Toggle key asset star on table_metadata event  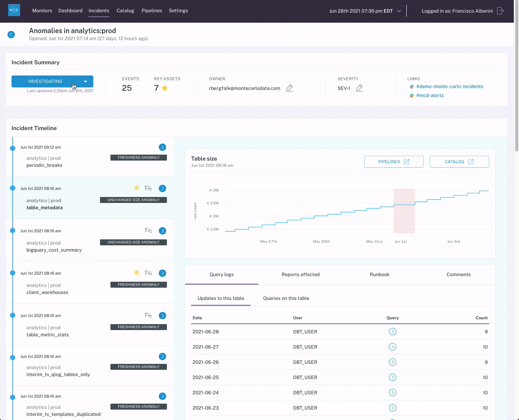[x=137, y=188]
